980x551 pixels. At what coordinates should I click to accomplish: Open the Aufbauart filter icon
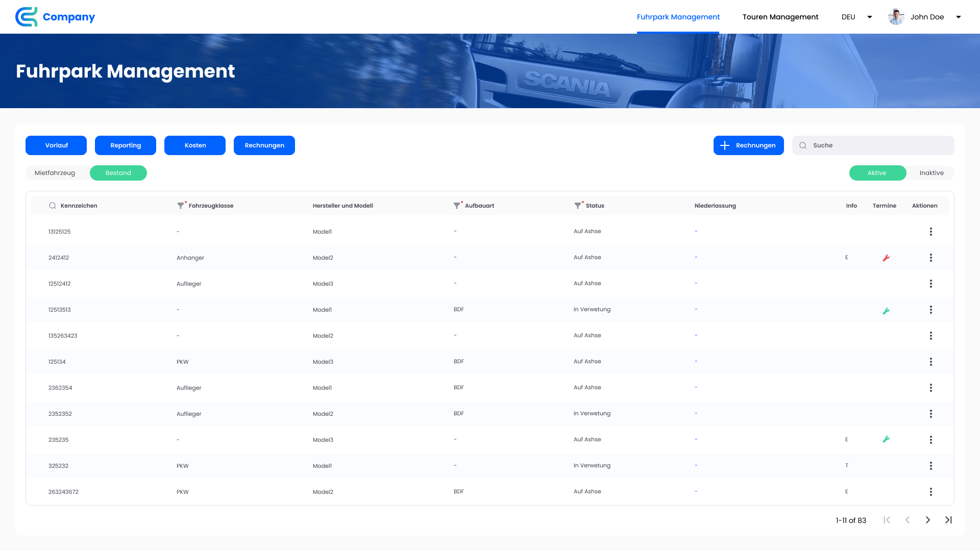tap(457, 206)
